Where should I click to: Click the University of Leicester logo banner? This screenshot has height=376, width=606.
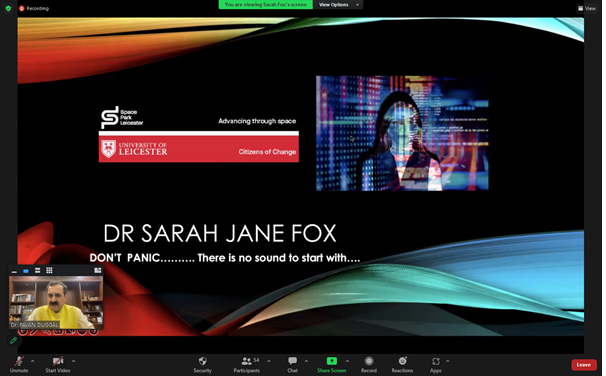[x=199, y=149]
